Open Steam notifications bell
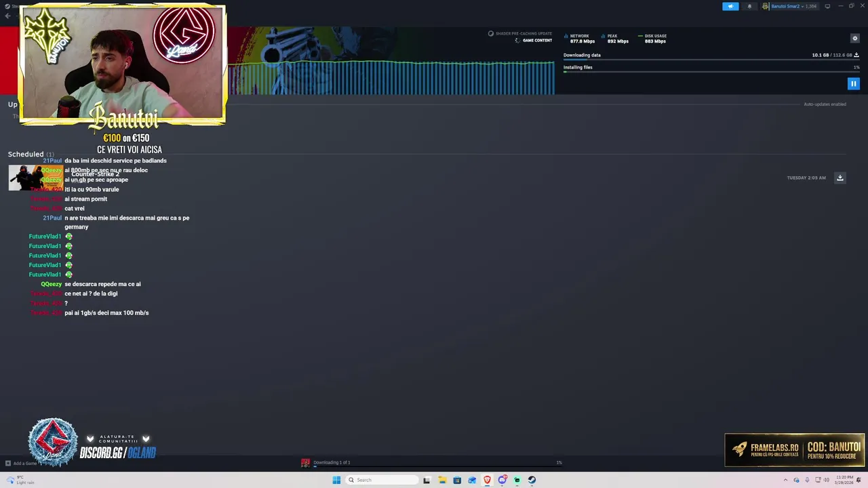 point(749,6)
